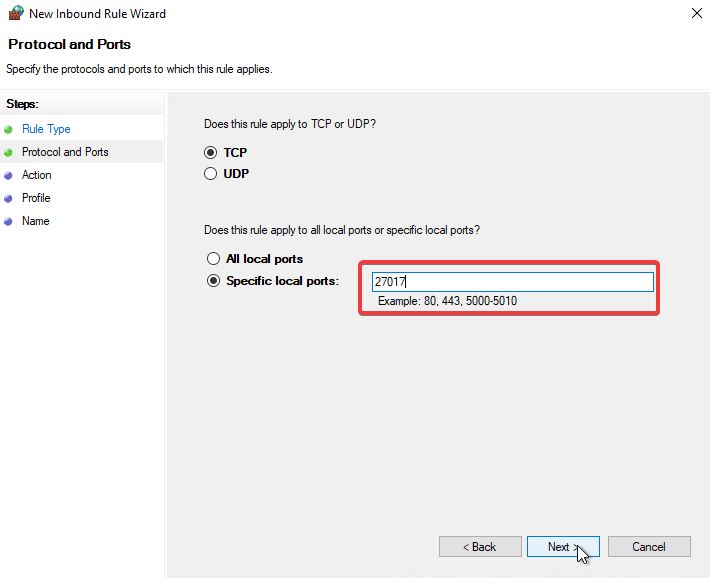The width and height of the screenshot is (710, 578).
Task: Click the purple bullet beside Name
Action: coord(8,222)
